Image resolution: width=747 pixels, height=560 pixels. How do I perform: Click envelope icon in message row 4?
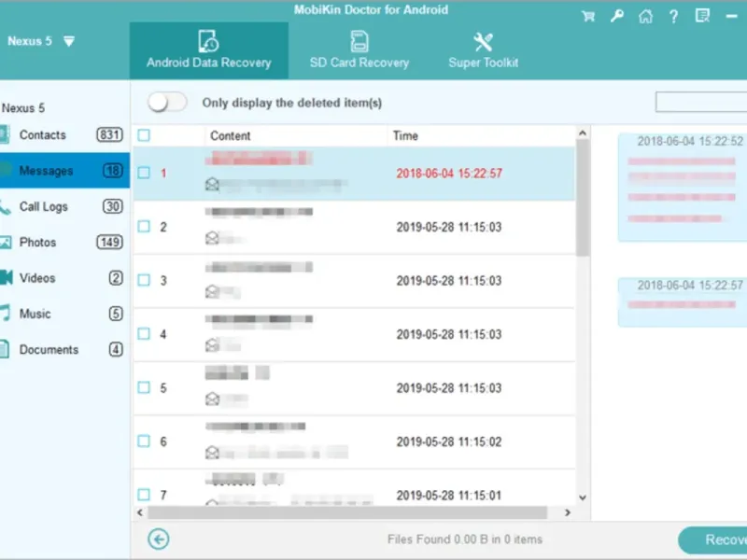(x=212, y=345)
